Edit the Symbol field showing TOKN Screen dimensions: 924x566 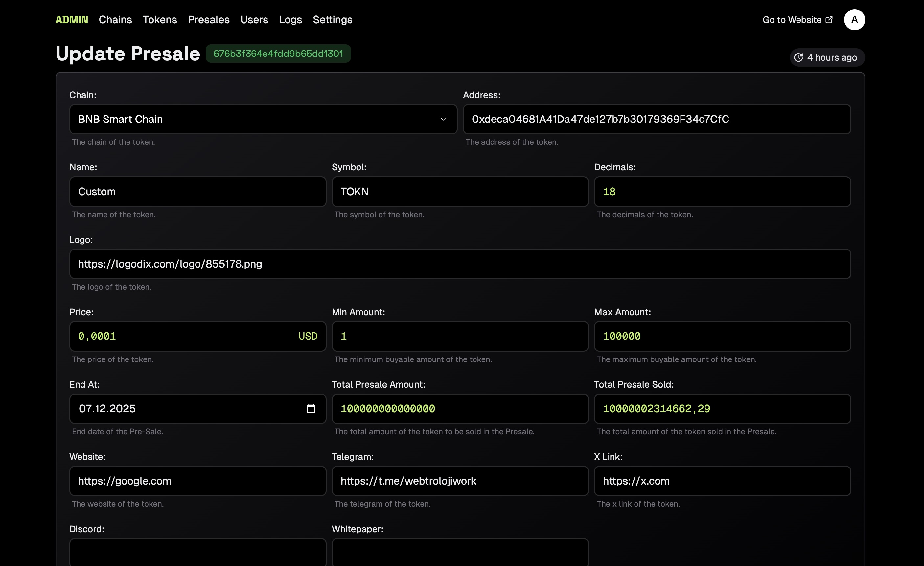[x=460, y=191]
